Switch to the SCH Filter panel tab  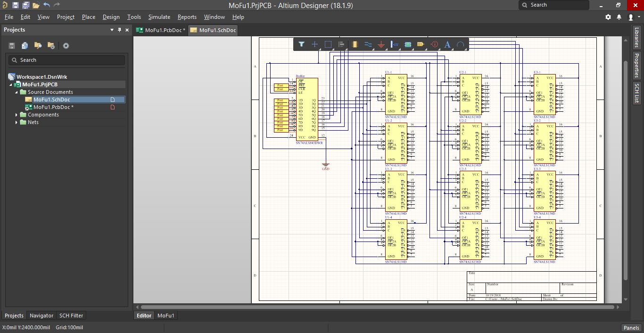pyautogui.click(x=71, y=316)
